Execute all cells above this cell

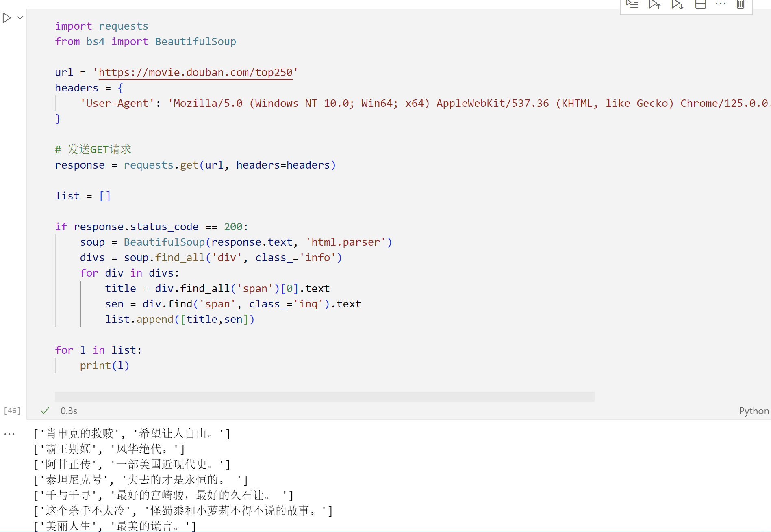(x=655, y=4)
